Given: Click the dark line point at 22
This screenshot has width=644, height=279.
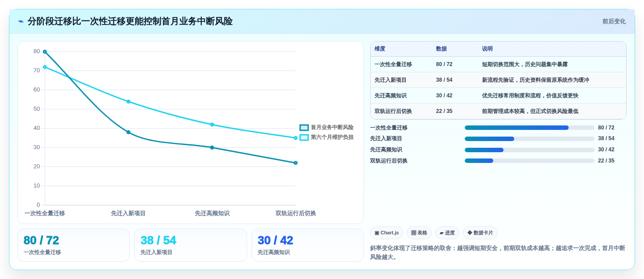Looking at the screenshot, I should (296, 163).
